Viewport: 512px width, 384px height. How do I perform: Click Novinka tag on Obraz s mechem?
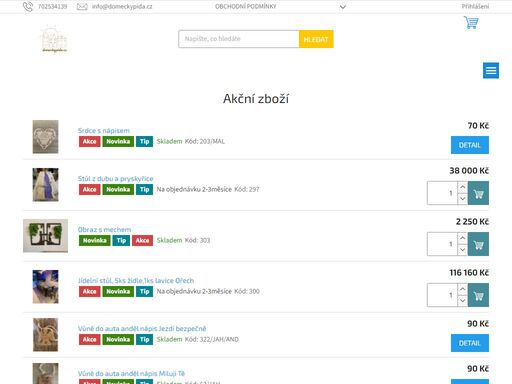tap(94, 240)
